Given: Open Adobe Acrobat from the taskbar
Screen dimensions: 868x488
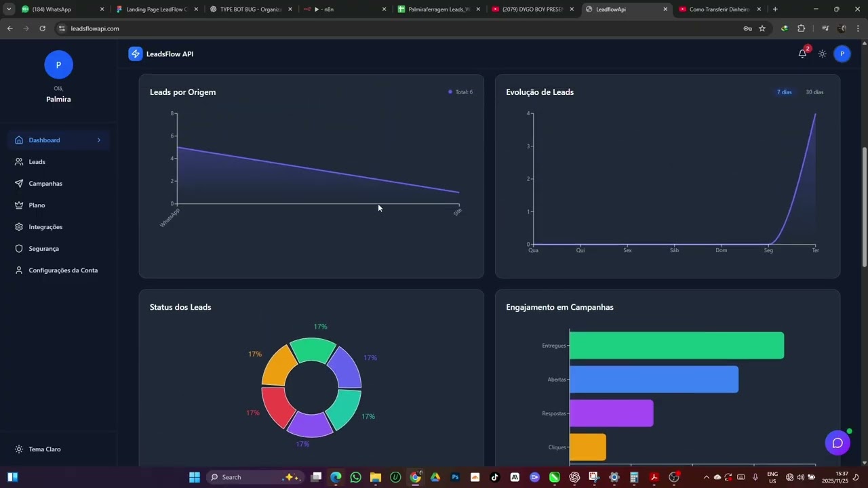Looking at the screenshot, I should [654, 477].
